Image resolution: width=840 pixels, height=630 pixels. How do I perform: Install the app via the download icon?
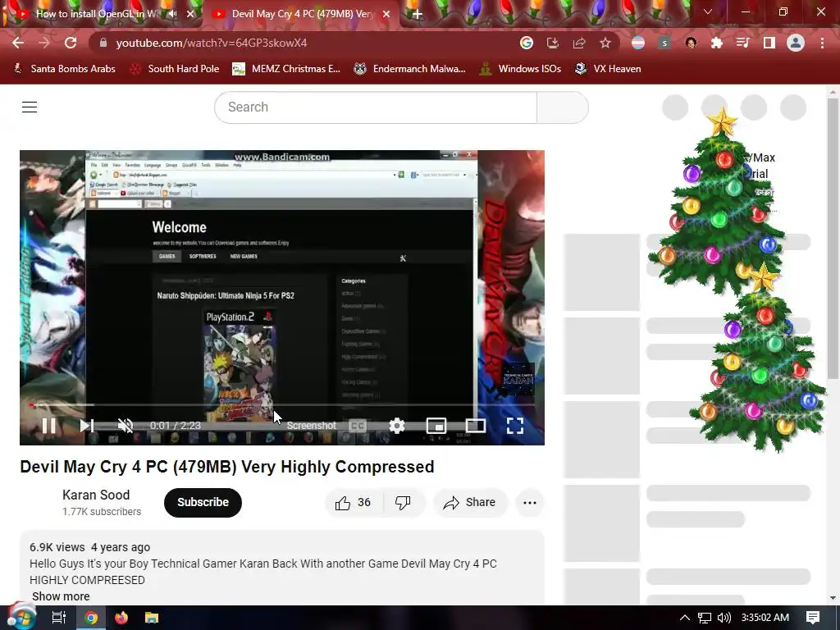tap(552, 43)
